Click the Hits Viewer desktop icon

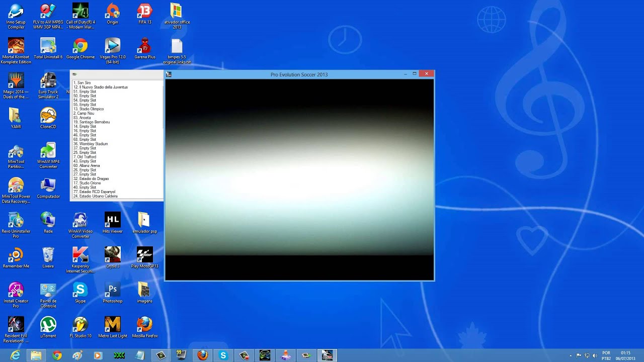[113, 223]
